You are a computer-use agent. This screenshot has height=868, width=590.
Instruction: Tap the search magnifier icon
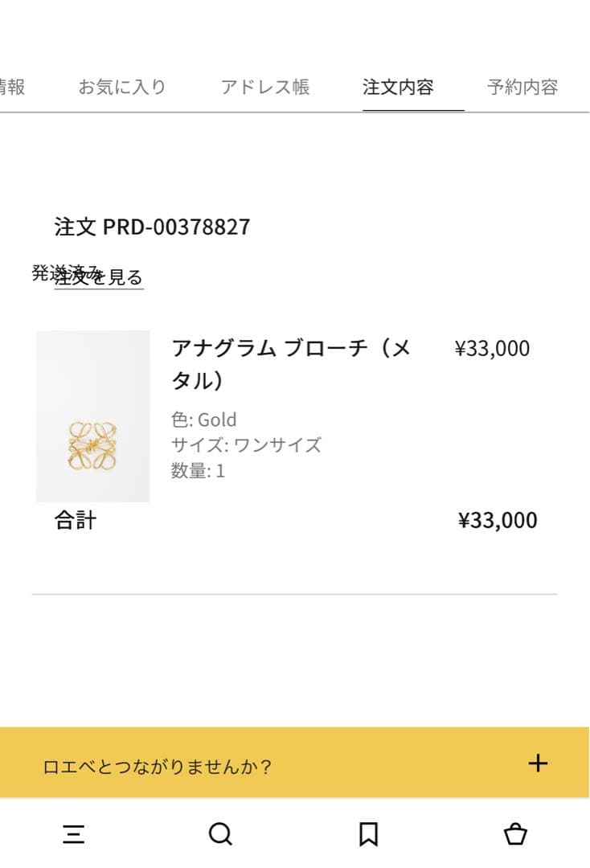click(x=220, y=834)
